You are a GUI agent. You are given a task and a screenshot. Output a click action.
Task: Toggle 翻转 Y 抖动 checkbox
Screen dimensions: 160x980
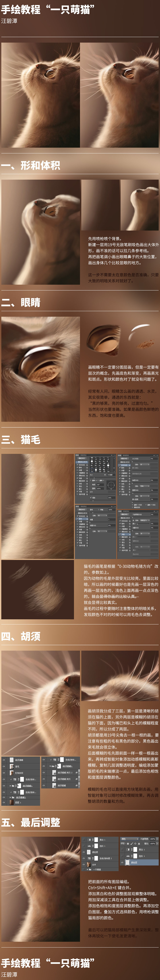point(146,505)
